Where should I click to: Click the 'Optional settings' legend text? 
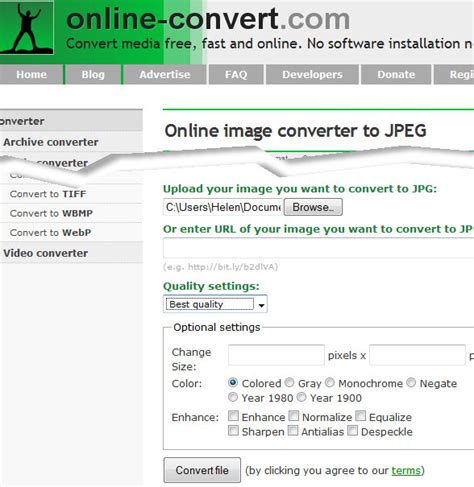click(217, 327)
